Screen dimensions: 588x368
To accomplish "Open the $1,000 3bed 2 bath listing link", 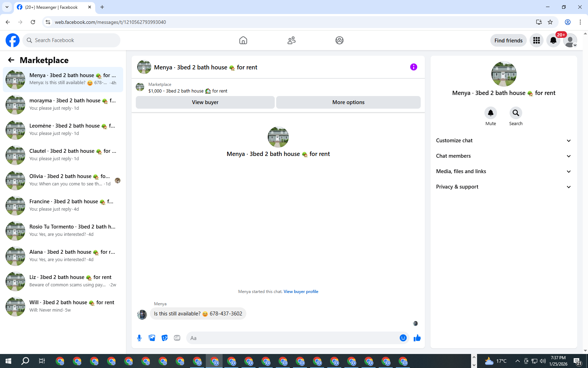I will [188, 91].
